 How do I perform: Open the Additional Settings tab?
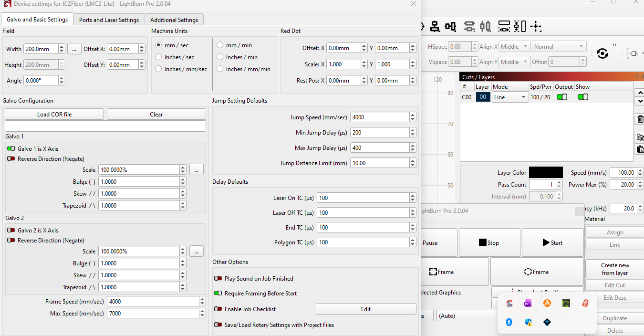point(174,20)
